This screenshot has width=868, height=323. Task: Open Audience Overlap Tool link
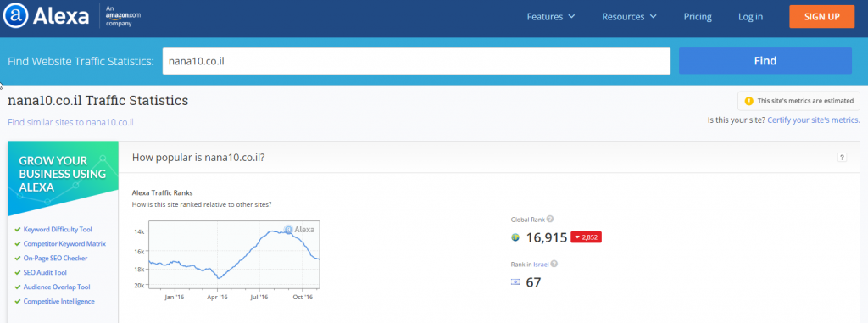pyautogui.click(x=57, y=287)
